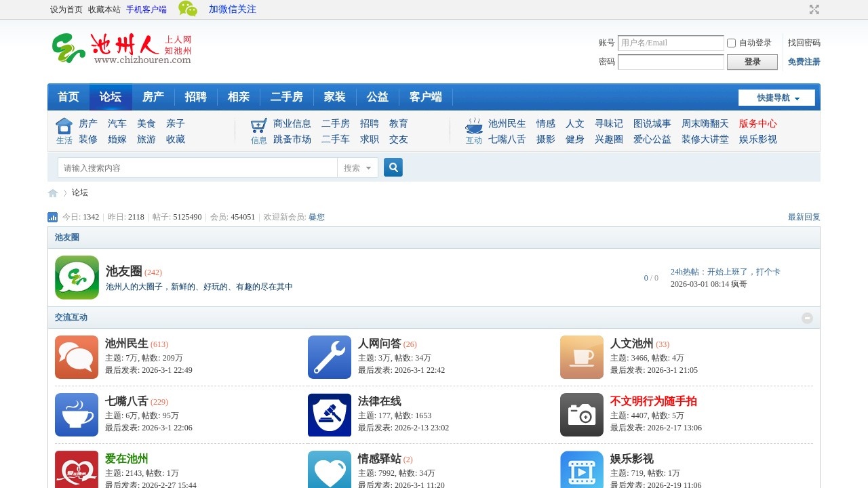Expand the 搜索 type dropdown
The image size is (868, 488).
click(x=357, y=168)
